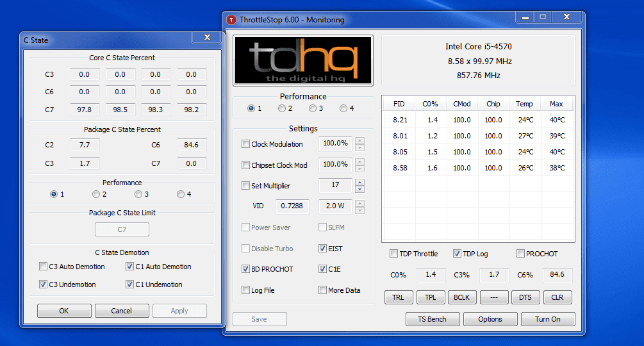Viewport: 644px width, 346px height.
Task: Confirm C State dialog with OK
Action: point(64,311)
